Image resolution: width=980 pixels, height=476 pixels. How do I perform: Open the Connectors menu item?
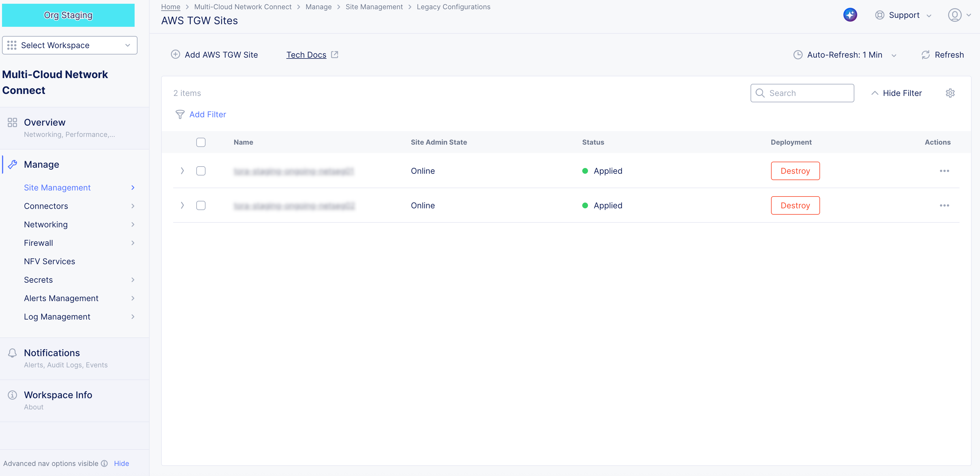pyautogui.click(x=46, y=206)
